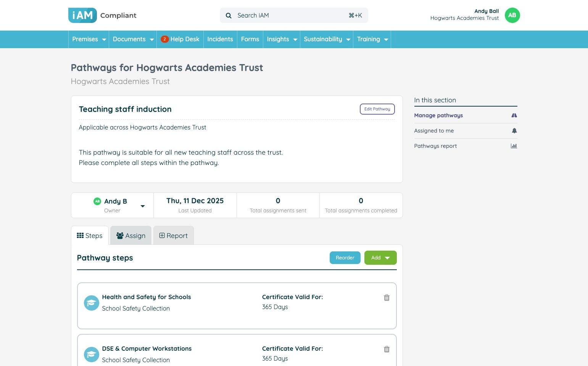The height and width of the screenshot is (366, 588).
Task: Click the Andy B owner name
Action: point(116,201)
